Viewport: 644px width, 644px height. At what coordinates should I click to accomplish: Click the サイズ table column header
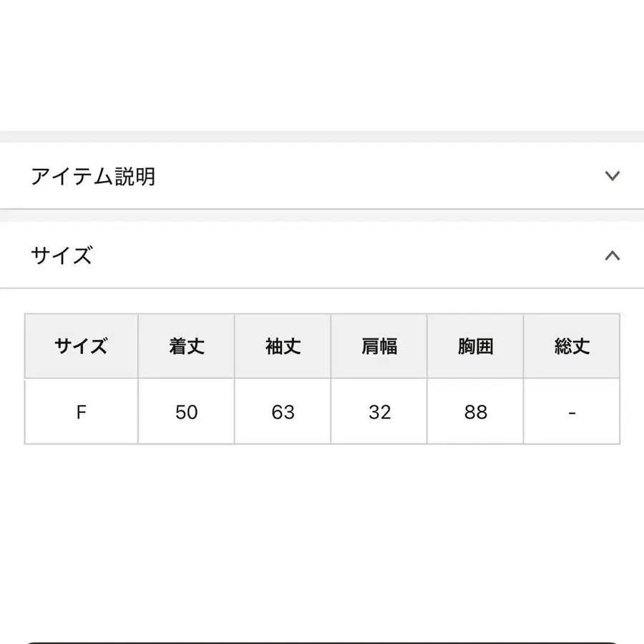click(81, 346)
